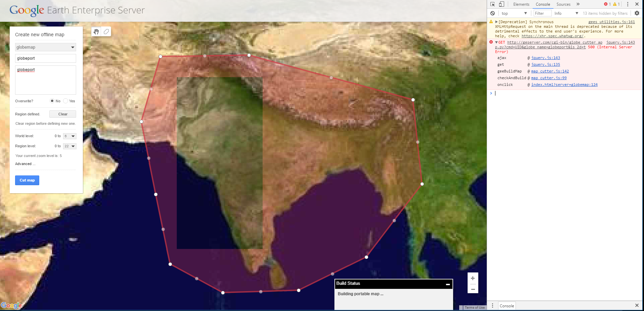This screenshot has height=311, width=644.
Task: Select the Yes overwrite radio button
Action: tap(65, 101)
